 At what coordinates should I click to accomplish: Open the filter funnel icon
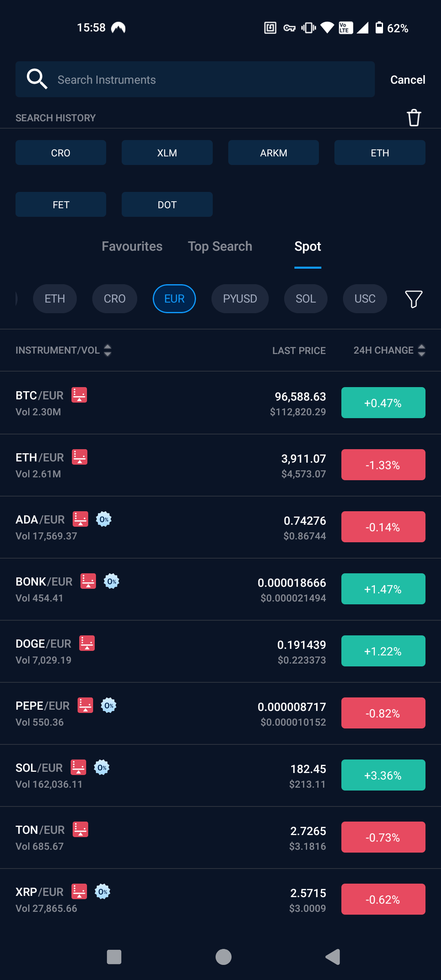tap(413, 298)
